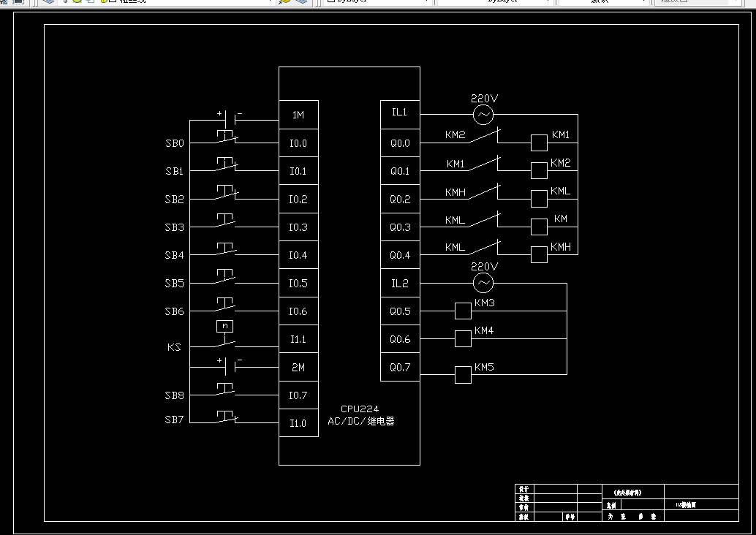Screen dimensions: 756x535
Task: Pick the SB0 pushbutton label
Action: [175, 143]
